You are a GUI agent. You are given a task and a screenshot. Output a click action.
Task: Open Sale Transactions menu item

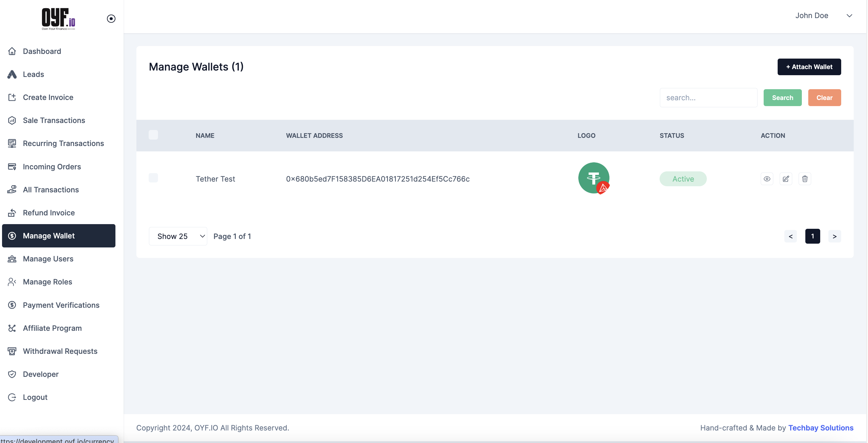pyautogui.click(x=54, y=120)
